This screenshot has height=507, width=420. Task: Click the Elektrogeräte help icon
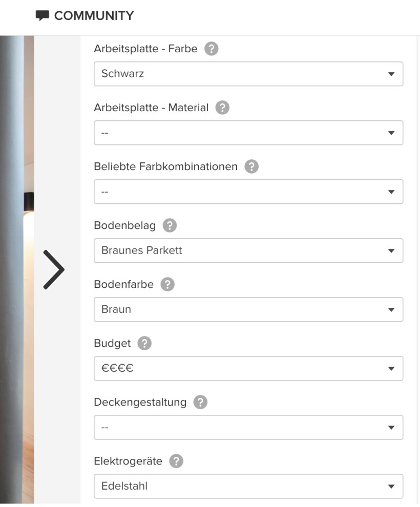pyautogui.click(x=176, y=461)
